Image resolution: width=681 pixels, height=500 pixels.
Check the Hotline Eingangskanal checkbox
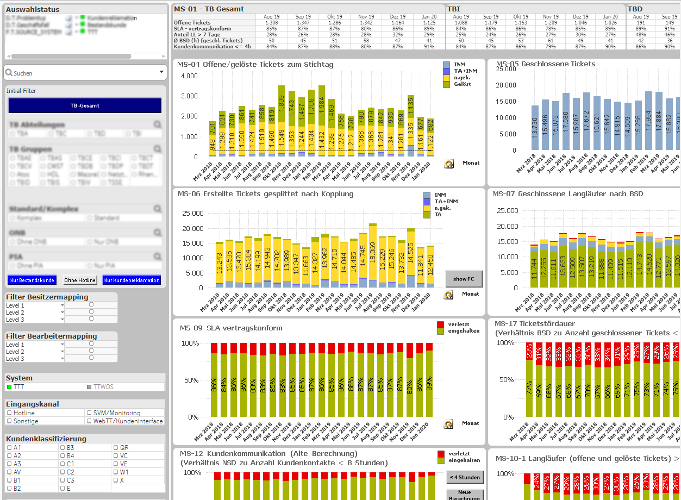(x=11, y=411)
